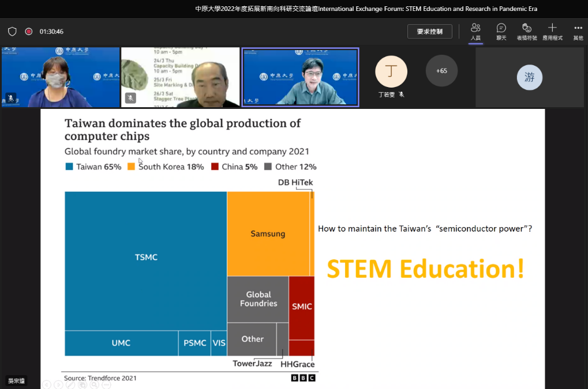Click the 'China 5%' legend text
The image size is (588, 389).
coord(239,167)
